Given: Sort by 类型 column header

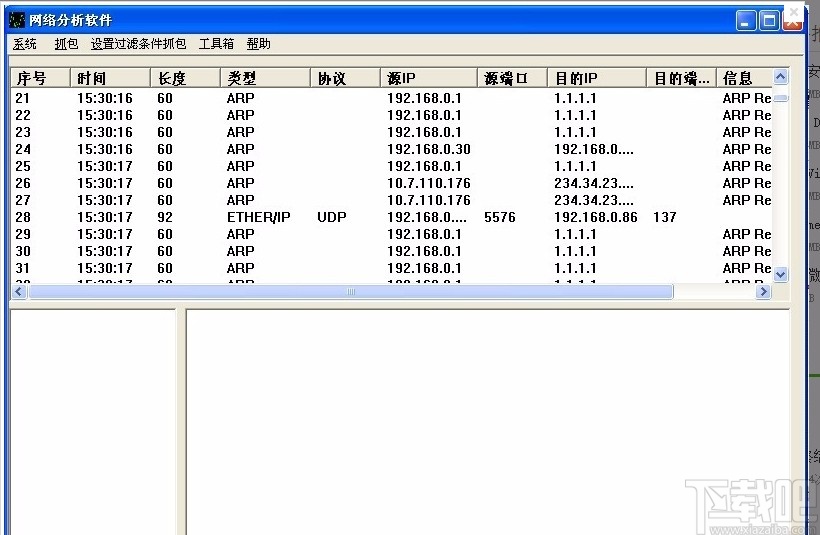Looking at the screenshot, I should tap(265, 78).
